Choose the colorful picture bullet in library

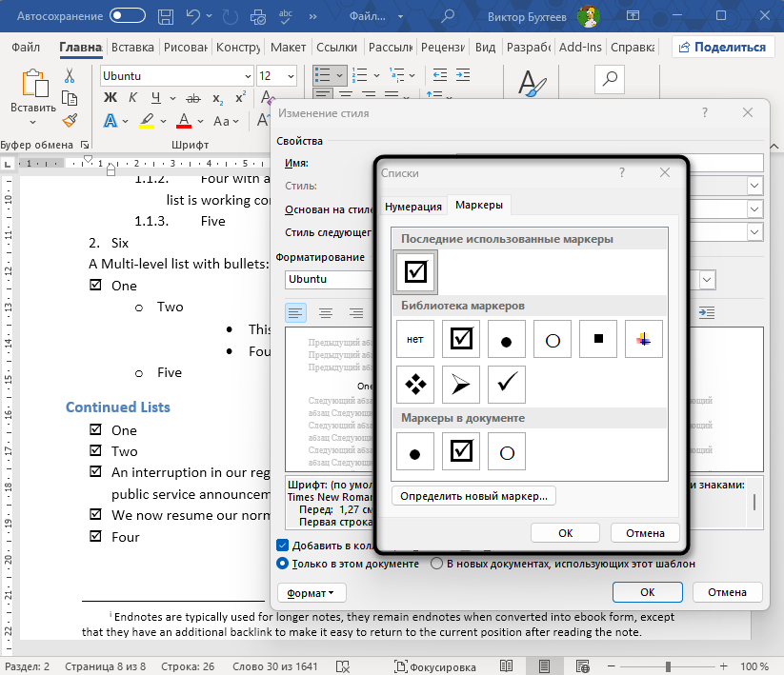click(x=644, y=339)
